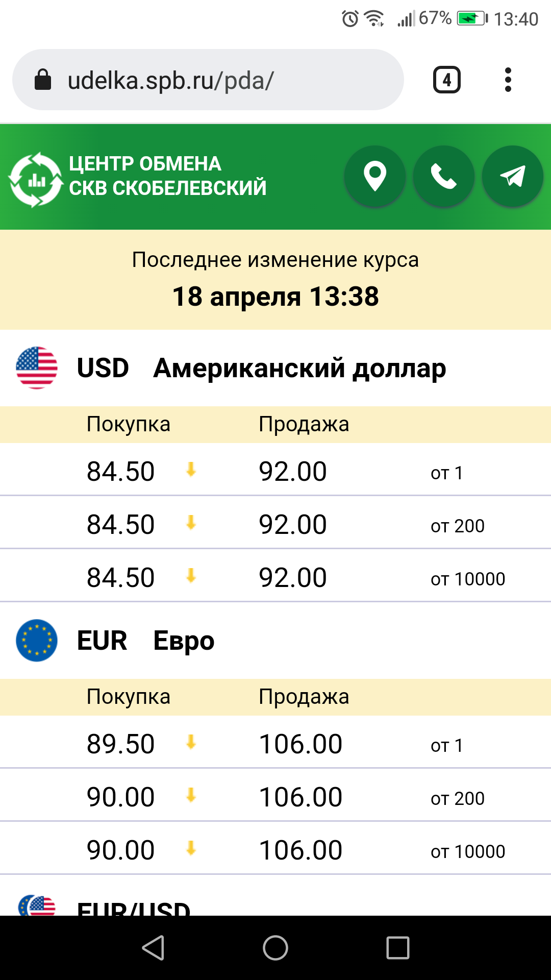Screen dimensions: 551x980
Task: Open the Telegram paper plane icon
Action: 512,177
